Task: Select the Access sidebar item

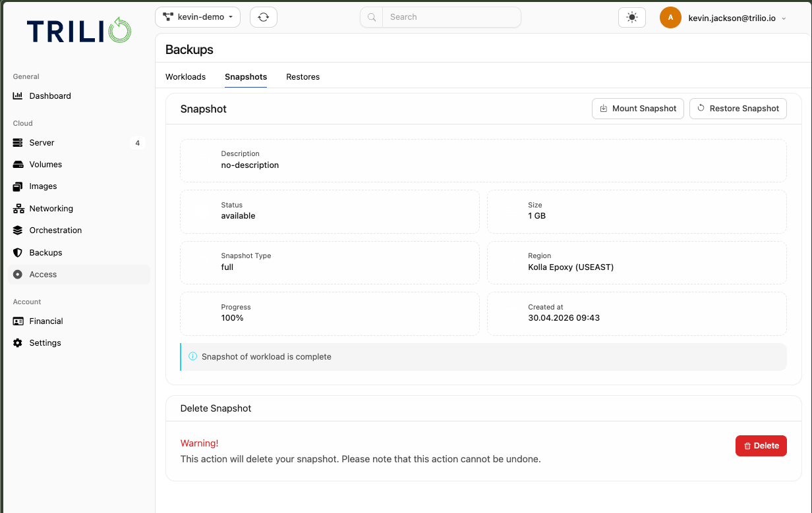Action: [x=79, y=275]
